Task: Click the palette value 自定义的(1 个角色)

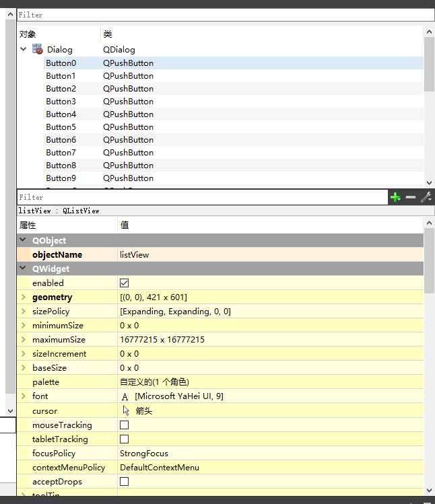Action: 154,382
